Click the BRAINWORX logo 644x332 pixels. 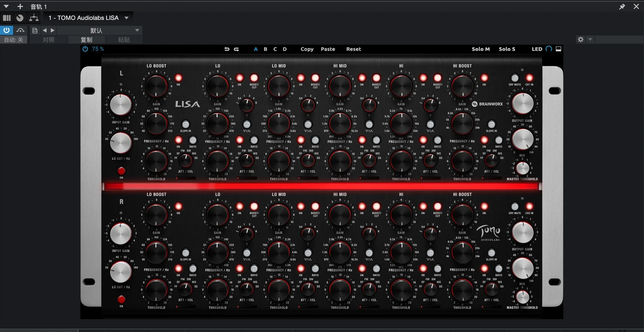click(x=487, y=104)
